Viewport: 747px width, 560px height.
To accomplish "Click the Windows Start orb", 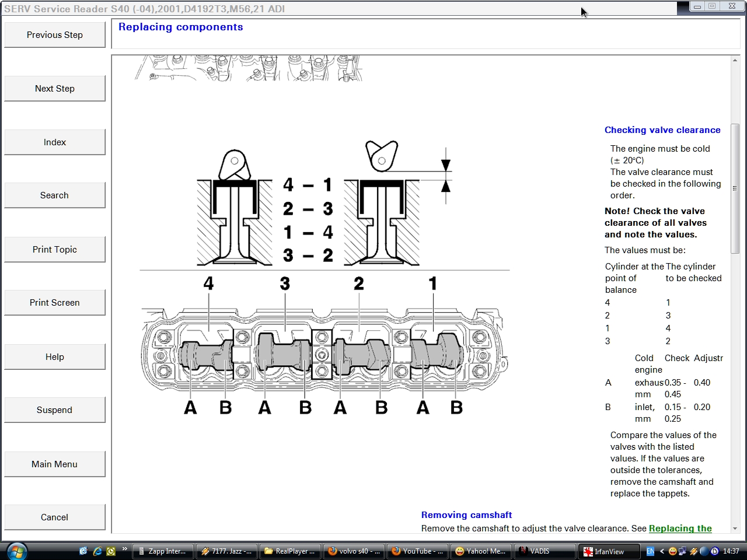I will click(16, 551).
